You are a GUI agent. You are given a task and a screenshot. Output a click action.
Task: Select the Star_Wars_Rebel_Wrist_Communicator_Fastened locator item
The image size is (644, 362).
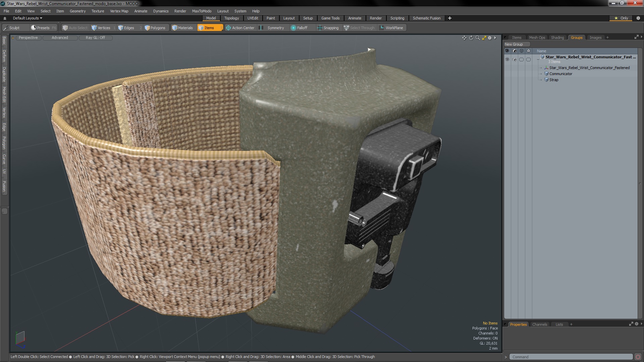tap(589, 68)
